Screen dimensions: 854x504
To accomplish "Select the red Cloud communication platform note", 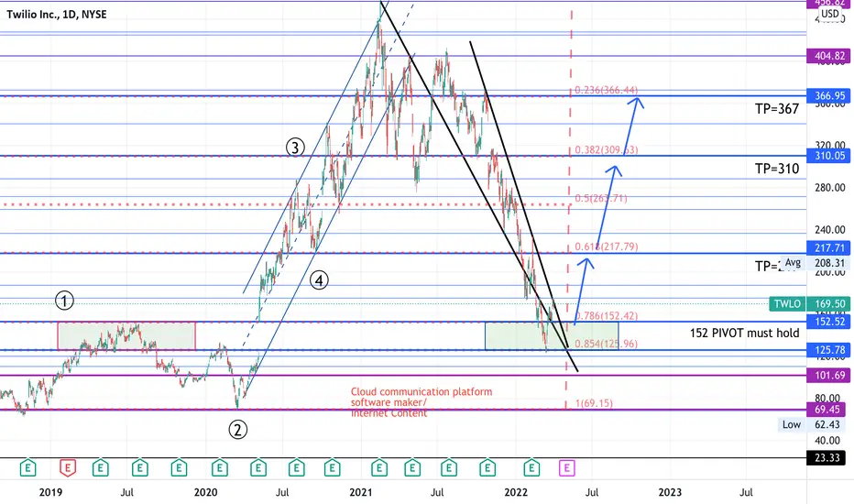I will pyautogui.click(x=422, y=402).
